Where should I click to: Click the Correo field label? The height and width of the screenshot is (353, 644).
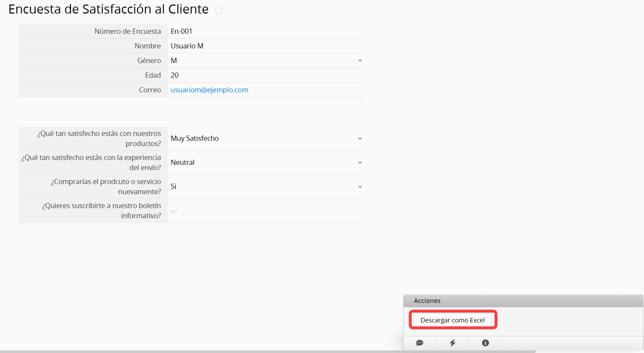pos(150,90)
